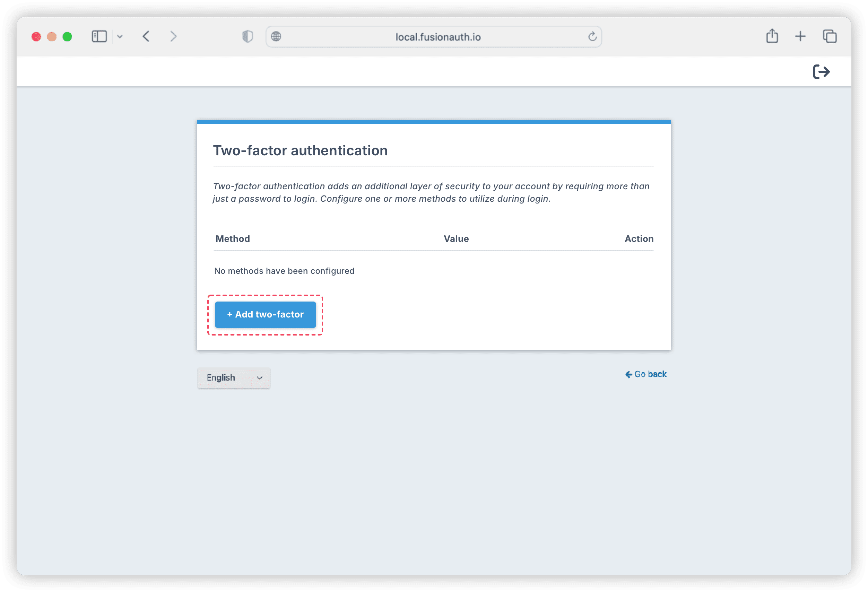The image size is (868, 592).
Task: Click the Go back link
Action: click(646, 374)
